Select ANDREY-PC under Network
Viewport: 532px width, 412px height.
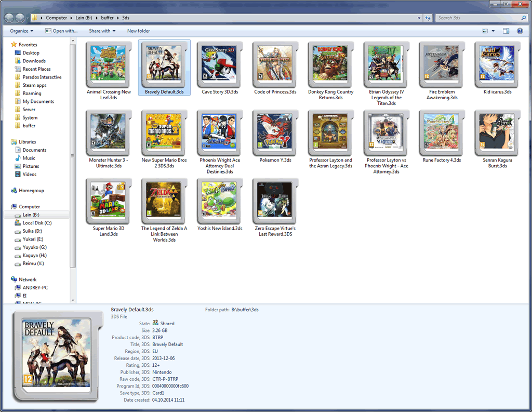(x=35, y=288)
